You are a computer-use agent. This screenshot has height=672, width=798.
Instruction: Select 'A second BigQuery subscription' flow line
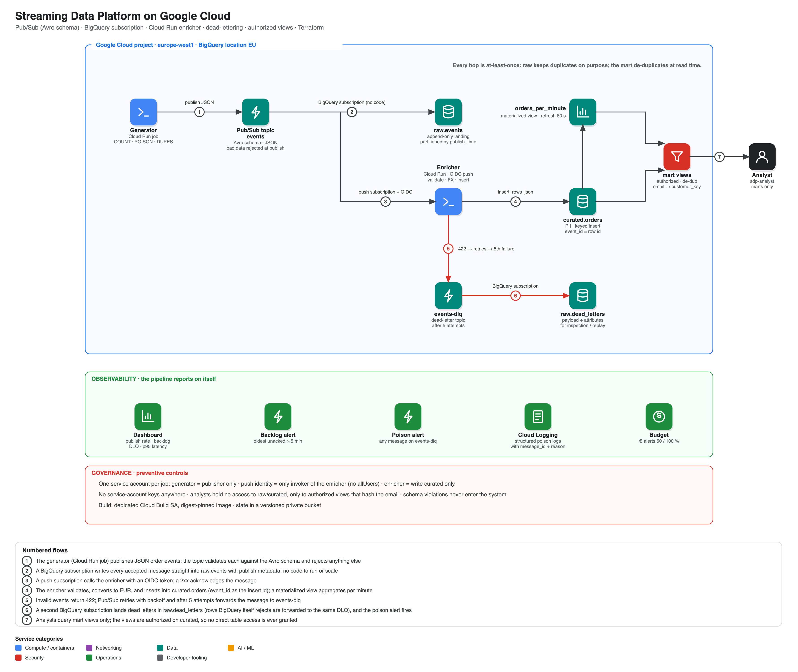point(224,610)
